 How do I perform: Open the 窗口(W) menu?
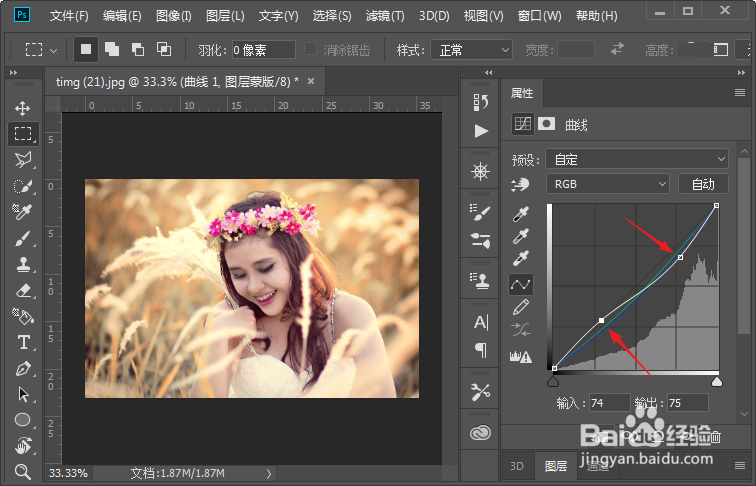pos(539,16)
